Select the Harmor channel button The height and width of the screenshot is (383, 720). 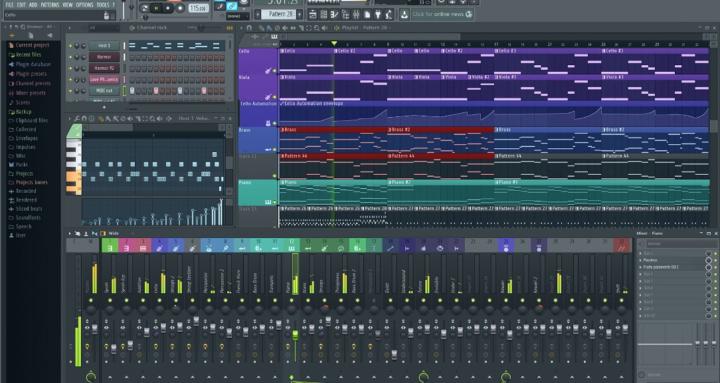[x=104, y=57]
